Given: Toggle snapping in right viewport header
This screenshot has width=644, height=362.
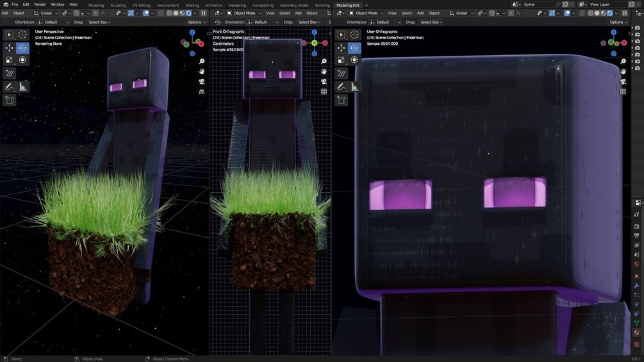Looking at the screenshot, I should click(491, 13).
